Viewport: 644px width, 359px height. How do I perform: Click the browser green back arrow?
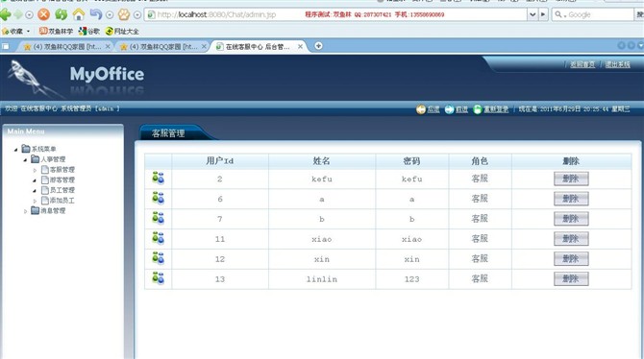point(6,14)
